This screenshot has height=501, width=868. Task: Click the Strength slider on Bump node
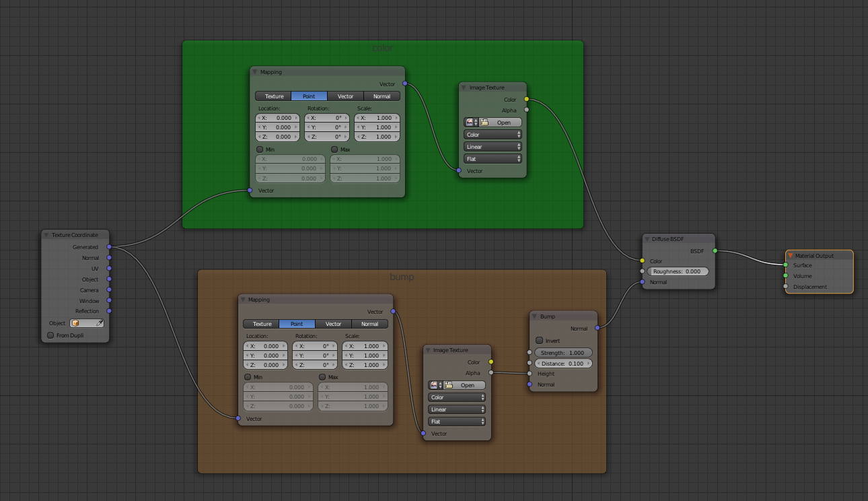point(564,353)
